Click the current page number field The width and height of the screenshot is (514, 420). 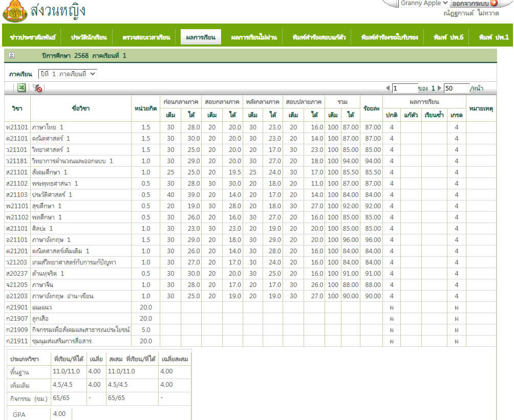[x=404, y=89]
